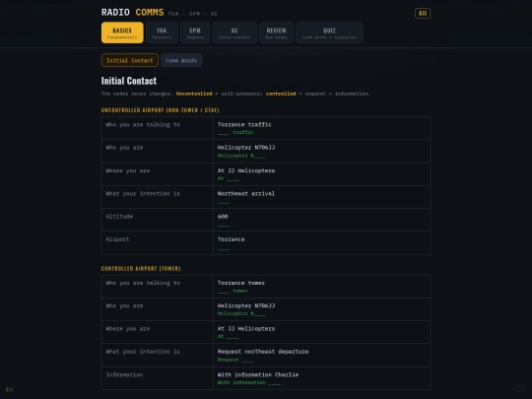532x399 pixels.
Task: Click the green 'Request ____' template
Action: pos(235,360)
